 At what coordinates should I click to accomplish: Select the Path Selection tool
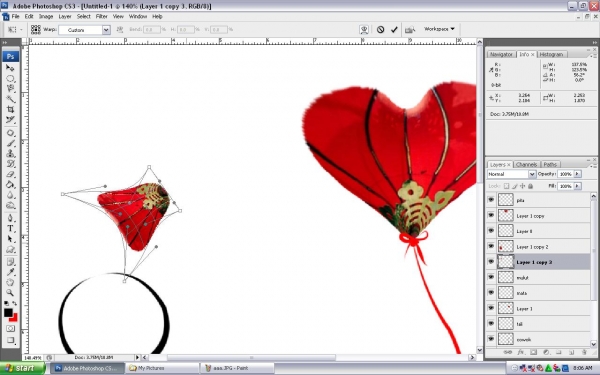[10, 239]
